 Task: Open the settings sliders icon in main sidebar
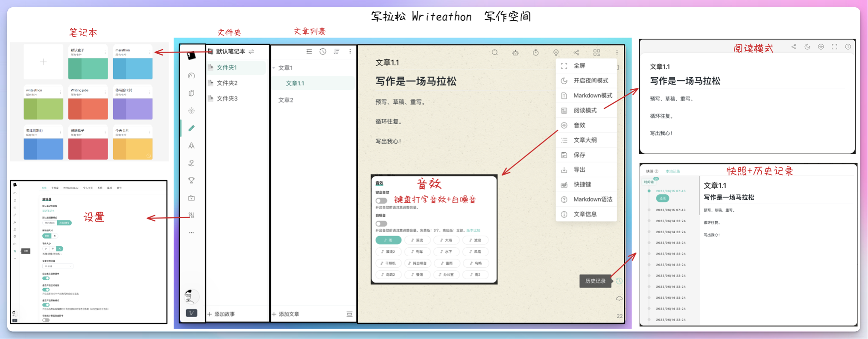click(x=192, y=215)
